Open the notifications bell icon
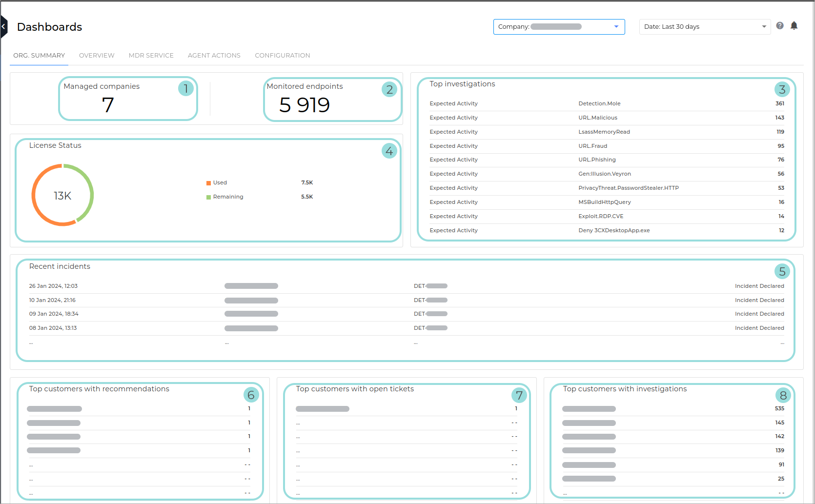This screenshot has height=504, width=815. [794, 25]
